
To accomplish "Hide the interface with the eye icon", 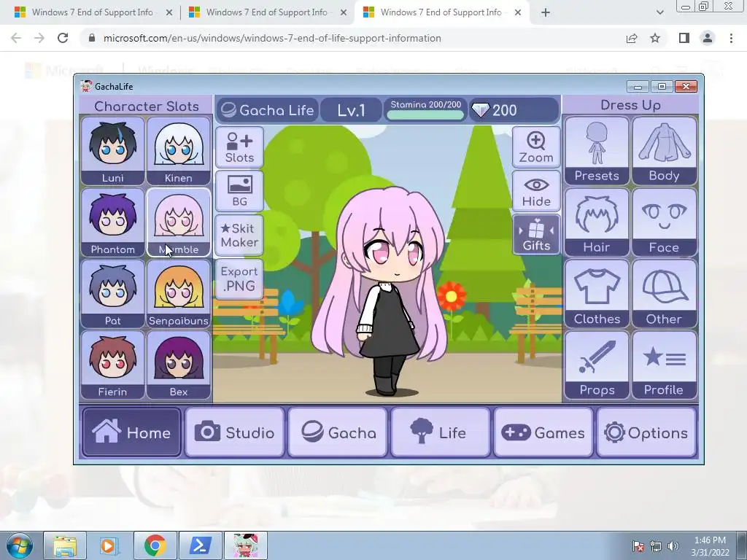I will (x=536, y=191).
